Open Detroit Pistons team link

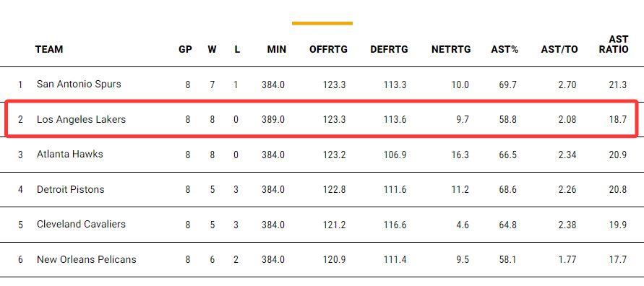pos(71,189)
